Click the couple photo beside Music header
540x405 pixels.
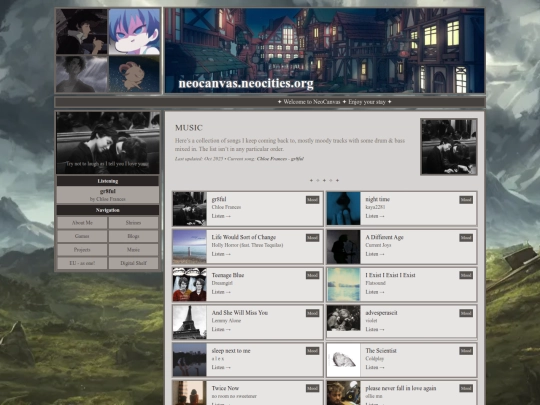click(x=449, y=147)
